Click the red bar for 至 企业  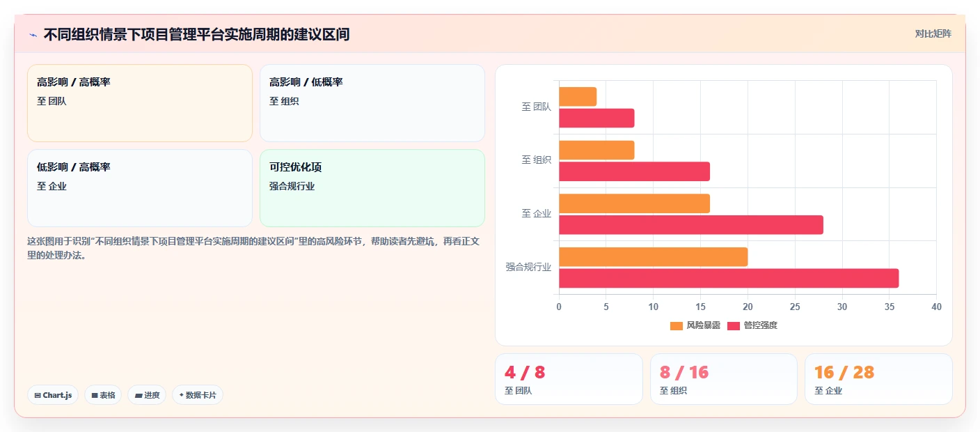pyautogui.click(x=691, y=225)
